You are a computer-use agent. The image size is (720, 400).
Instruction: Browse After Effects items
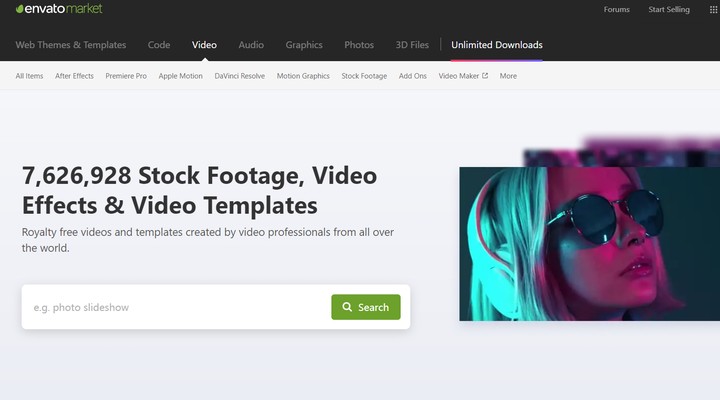(74, 76)
